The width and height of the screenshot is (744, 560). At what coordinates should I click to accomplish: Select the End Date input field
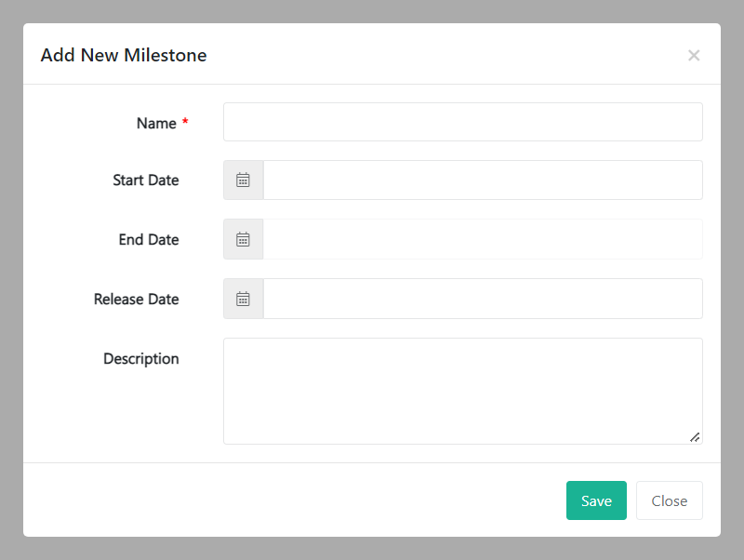[482, 239]
